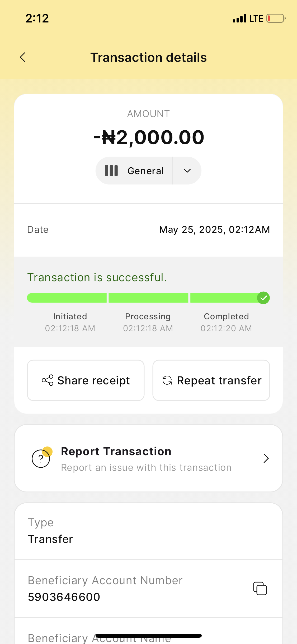
Task: Select the General category label
Action: pyautogui.click(x=145, y=171)
